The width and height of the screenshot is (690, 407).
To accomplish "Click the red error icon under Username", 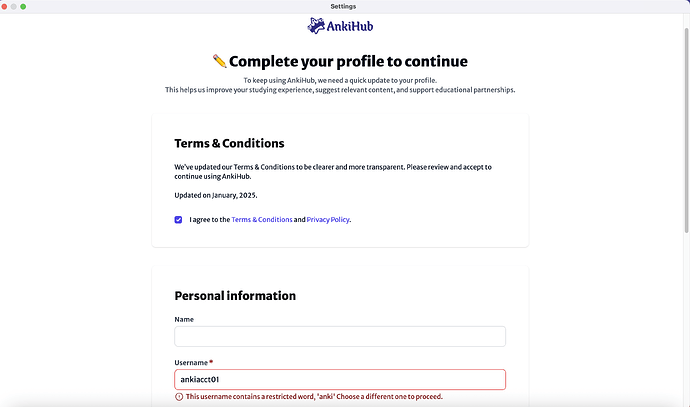I will 179,396.
